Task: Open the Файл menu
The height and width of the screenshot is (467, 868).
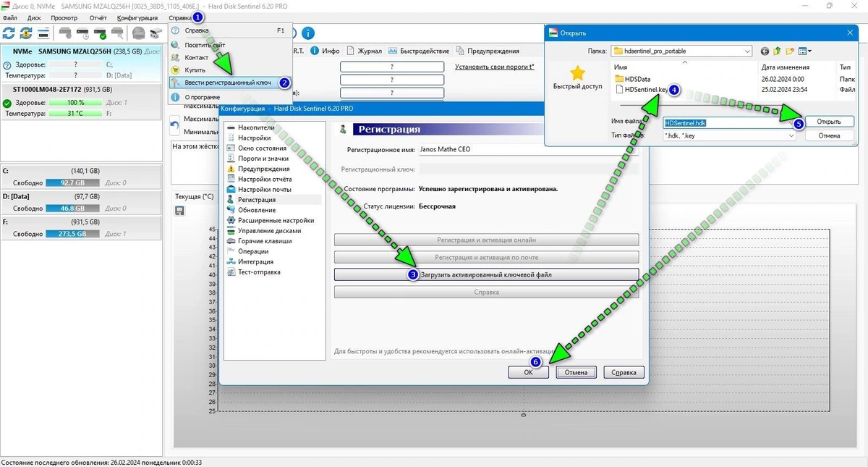Action: pyautogui.click(x=10, y=17)
